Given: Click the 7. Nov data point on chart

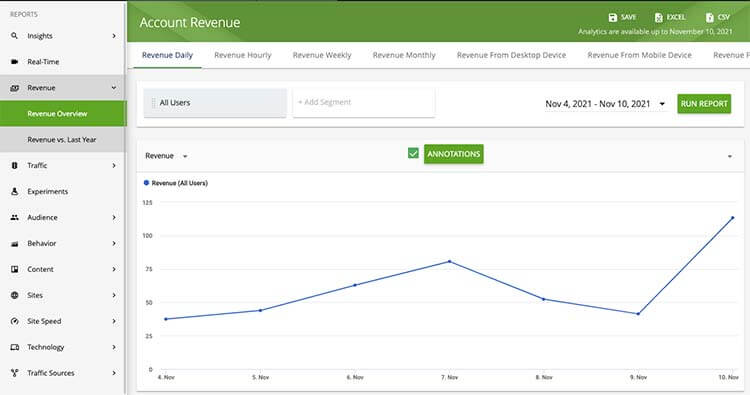Looking at the screenshot, I should click(x=450, y=262).
